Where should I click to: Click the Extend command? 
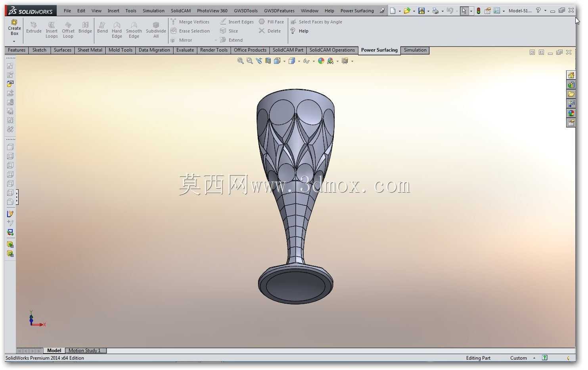pyautogui.click(x=231, y=40)
